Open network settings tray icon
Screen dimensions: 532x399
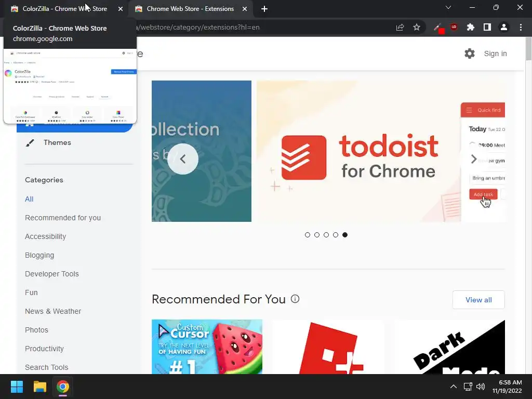(x=468, y=387)
